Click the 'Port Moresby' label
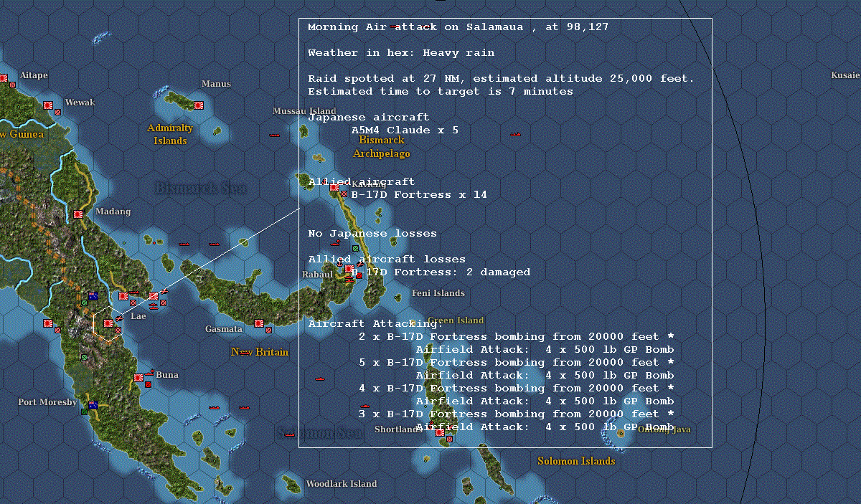 coord(47,402)
